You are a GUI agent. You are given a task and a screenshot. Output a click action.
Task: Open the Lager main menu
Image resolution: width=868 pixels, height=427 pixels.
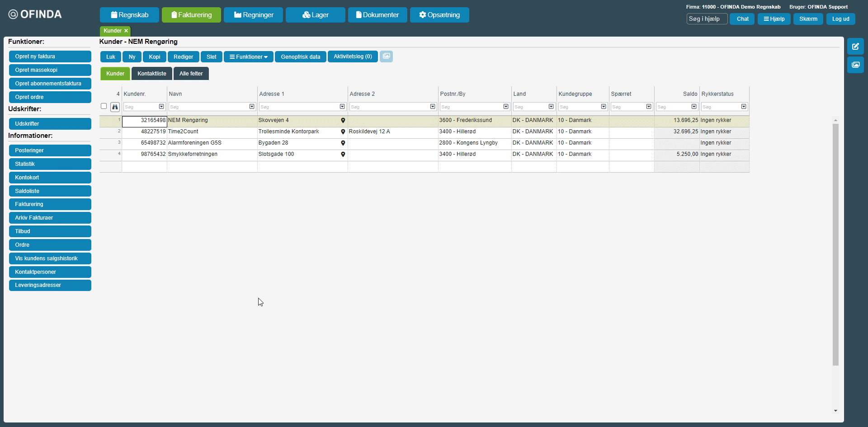[315, 15]
